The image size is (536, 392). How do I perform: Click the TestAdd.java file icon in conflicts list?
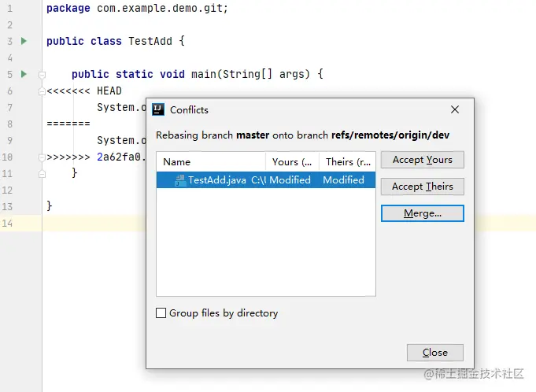[x=180, y=180]
